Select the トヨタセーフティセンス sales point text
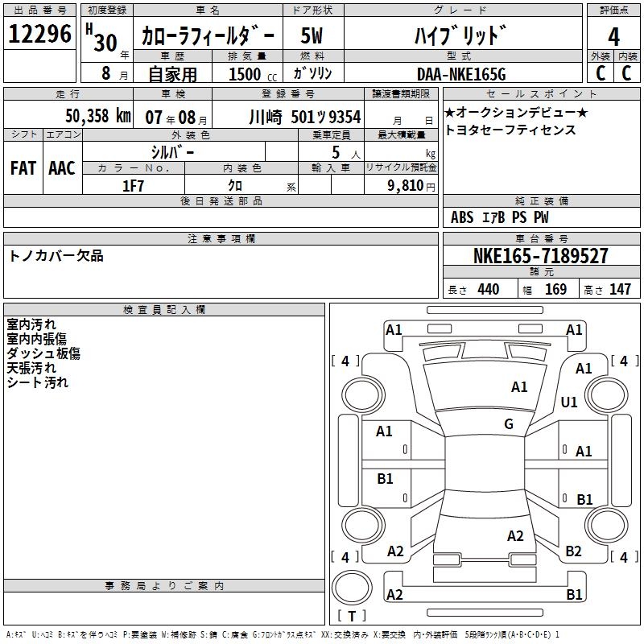This screenshot has width=644, height=644. point(510,130)
